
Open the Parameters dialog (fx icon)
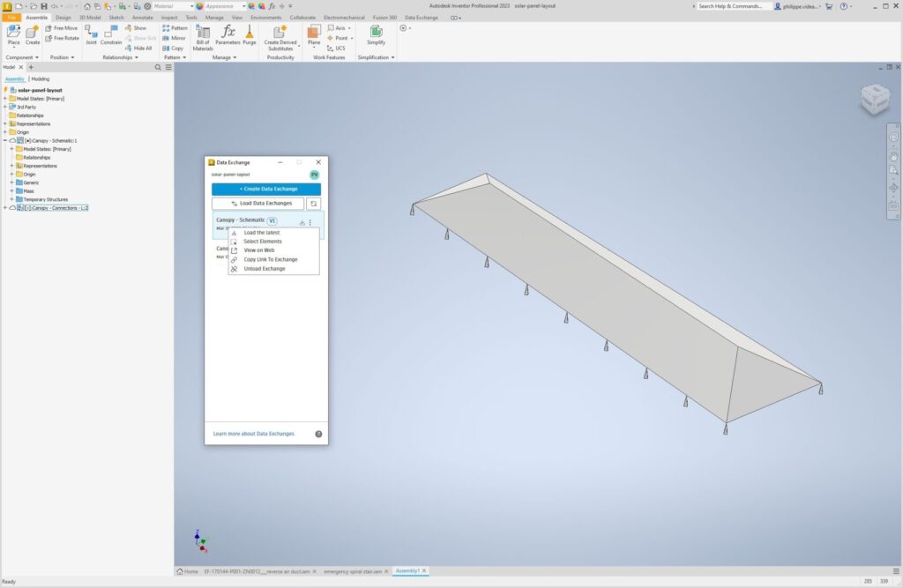tap(229, 32)
